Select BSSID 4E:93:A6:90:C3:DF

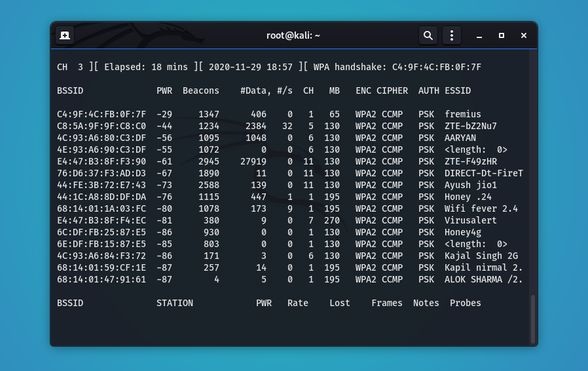pos(101,150)
